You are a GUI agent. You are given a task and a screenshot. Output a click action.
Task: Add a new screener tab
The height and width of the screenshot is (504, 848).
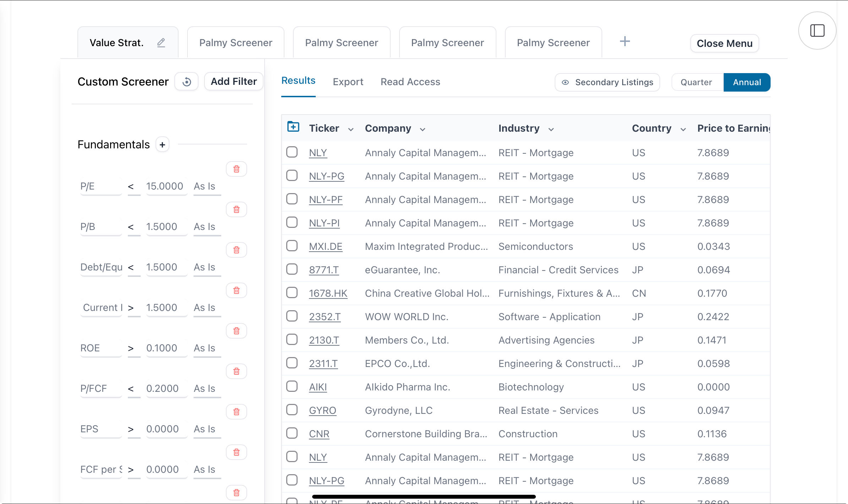tap(625, 42)
